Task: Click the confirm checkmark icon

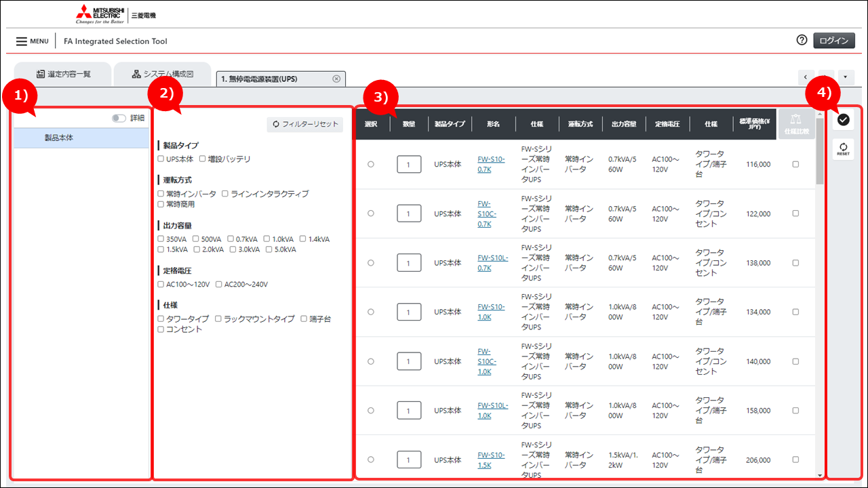Action: pos(843,120)
